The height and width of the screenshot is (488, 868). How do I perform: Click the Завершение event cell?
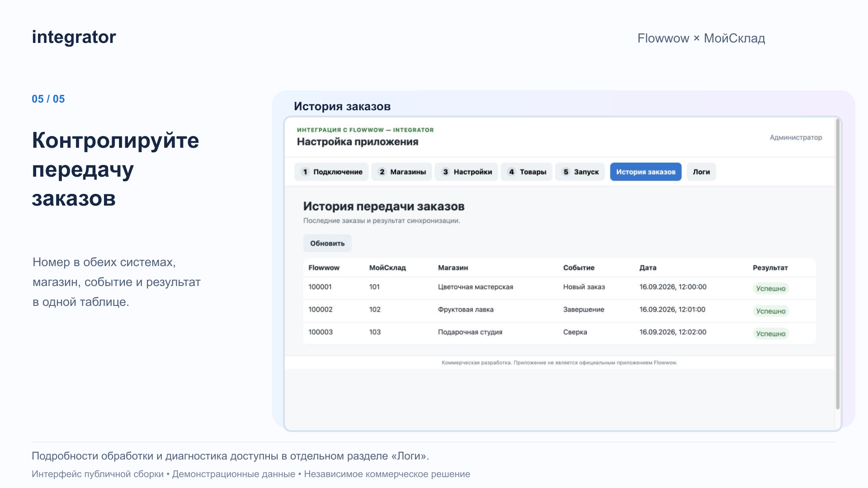pos(584,310)
